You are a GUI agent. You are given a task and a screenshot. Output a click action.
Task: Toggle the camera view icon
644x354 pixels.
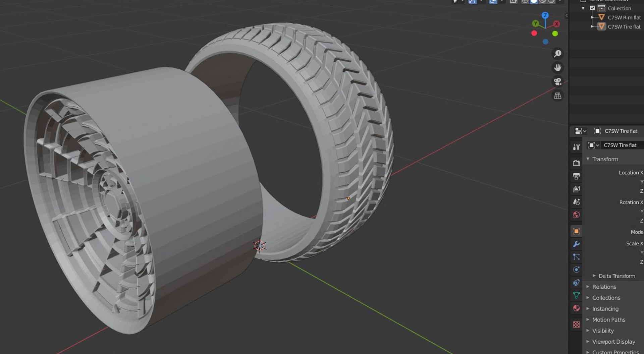click(557, 81)
